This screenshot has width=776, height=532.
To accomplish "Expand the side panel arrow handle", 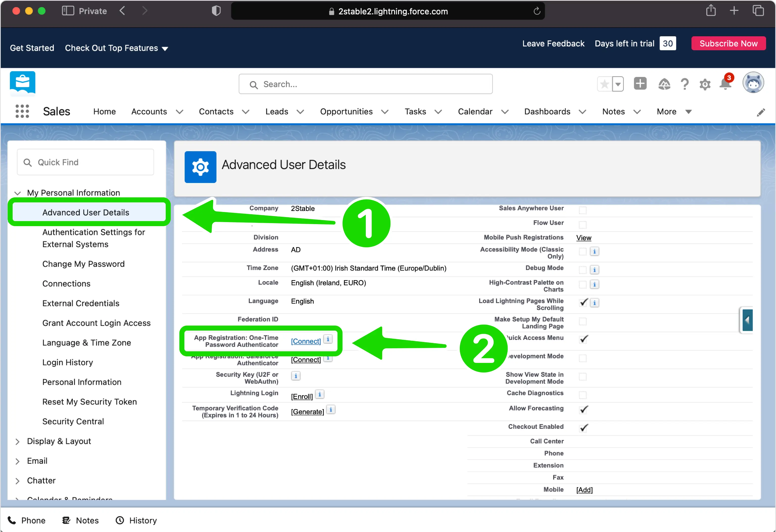I will pyautogui.click(x=747, y=320).
